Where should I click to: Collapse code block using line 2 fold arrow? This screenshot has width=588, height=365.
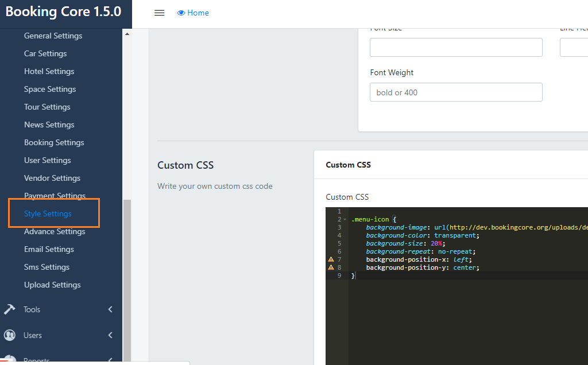tap(345, 220)
